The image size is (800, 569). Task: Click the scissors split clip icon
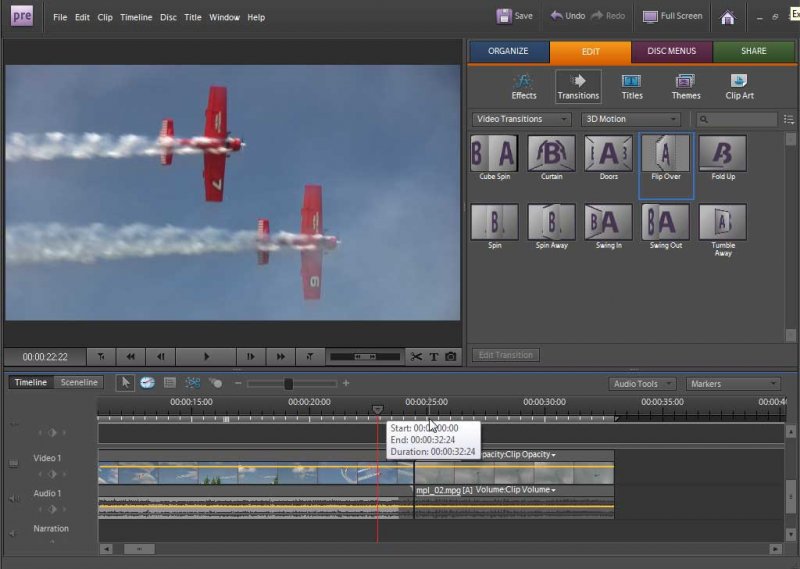click(417, 356)
